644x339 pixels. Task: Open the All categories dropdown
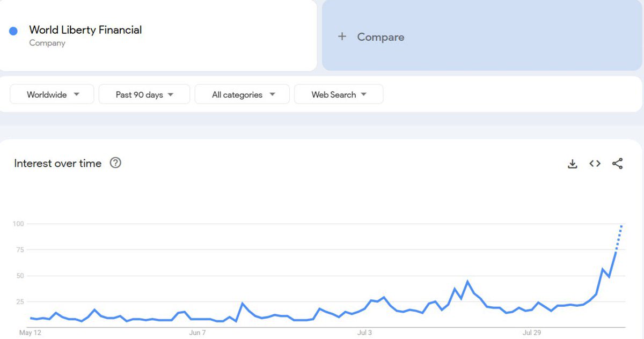pos(243,94)
